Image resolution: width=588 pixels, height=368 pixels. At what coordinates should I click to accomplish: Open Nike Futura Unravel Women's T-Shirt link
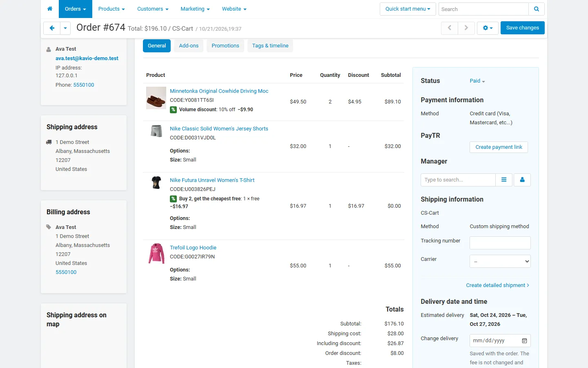(212, 180)
